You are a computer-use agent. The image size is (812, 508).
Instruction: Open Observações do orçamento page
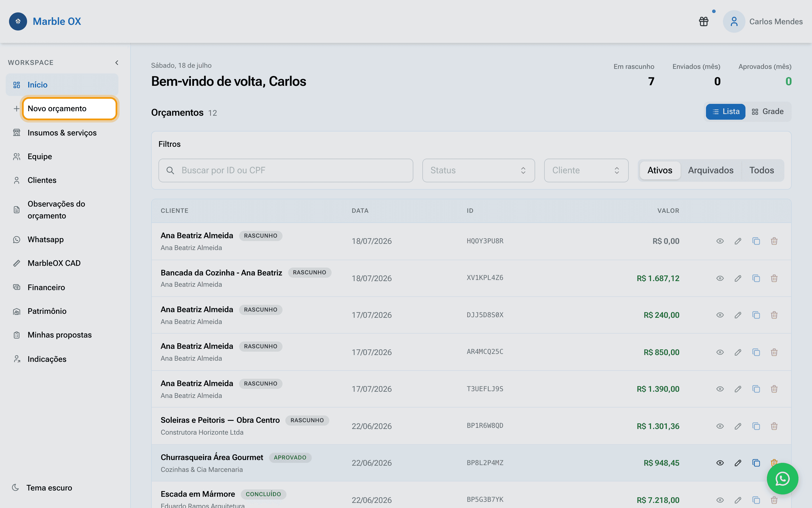[62, 210]
